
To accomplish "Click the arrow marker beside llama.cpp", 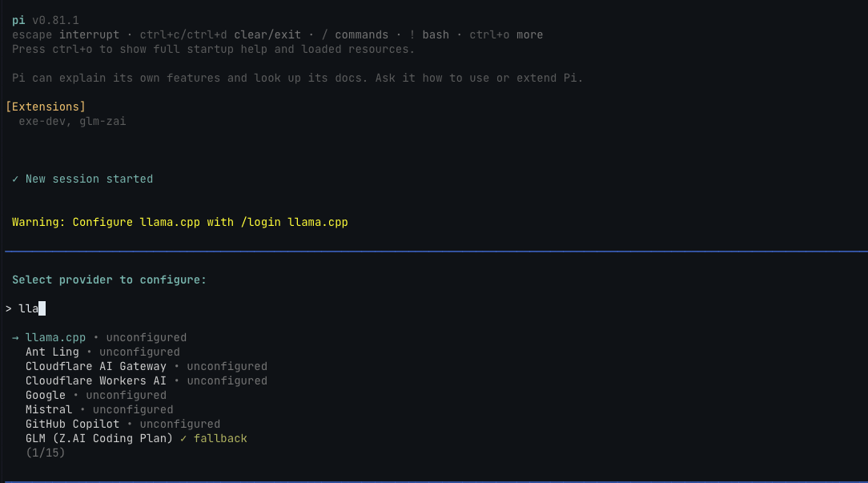I will point(15,337).
